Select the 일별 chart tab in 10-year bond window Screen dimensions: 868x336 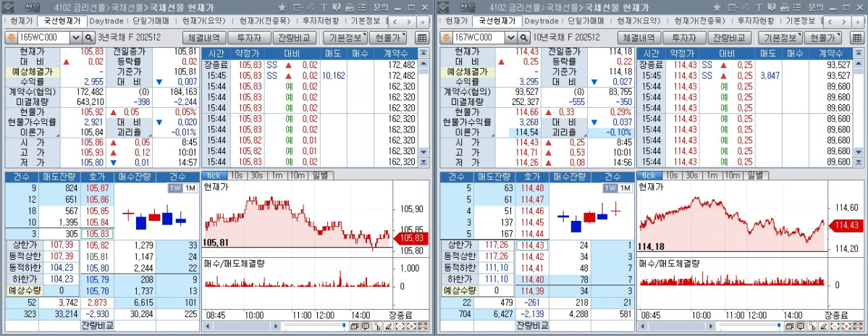click(755, 175)
